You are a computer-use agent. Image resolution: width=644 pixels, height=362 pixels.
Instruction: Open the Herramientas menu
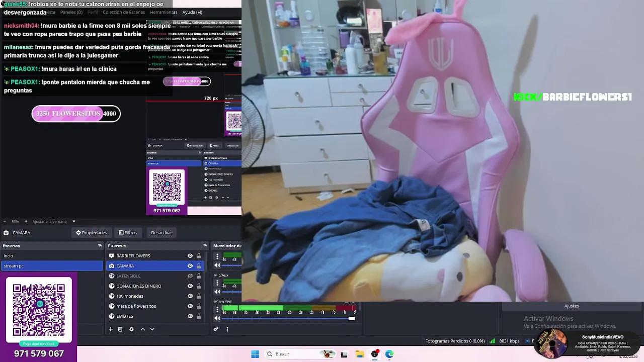point(164,12)
